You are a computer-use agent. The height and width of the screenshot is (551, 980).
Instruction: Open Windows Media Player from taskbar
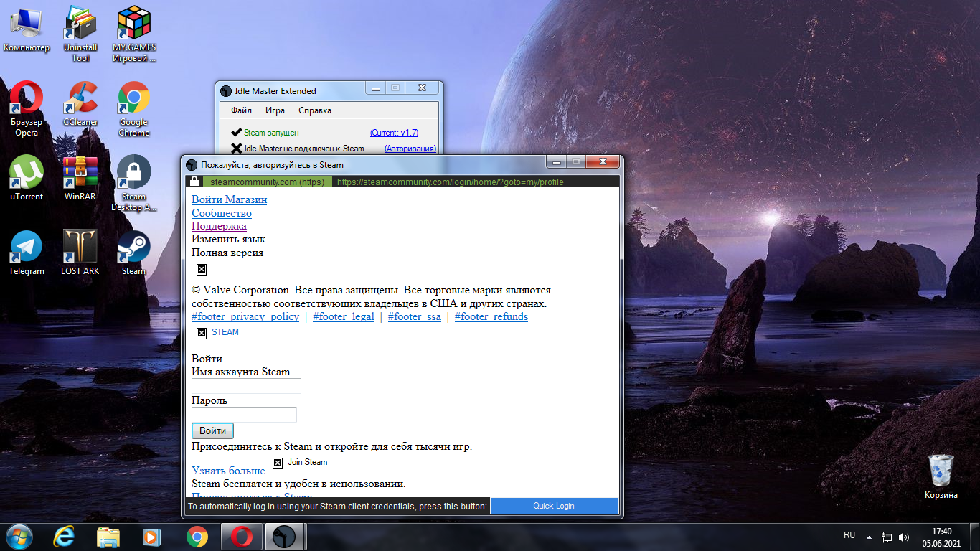(x=152, y=537)
